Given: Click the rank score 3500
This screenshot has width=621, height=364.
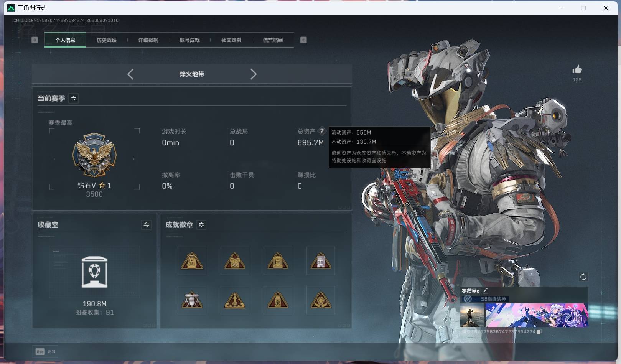Looking at the screenshot, I should click(94, 194).
